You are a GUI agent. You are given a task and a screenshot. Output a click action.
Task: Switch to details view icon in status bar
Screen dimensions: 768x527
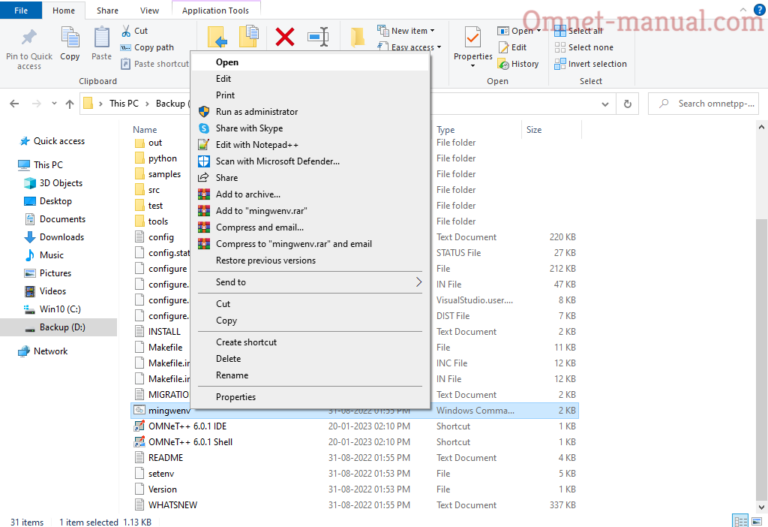click(740, 521)
